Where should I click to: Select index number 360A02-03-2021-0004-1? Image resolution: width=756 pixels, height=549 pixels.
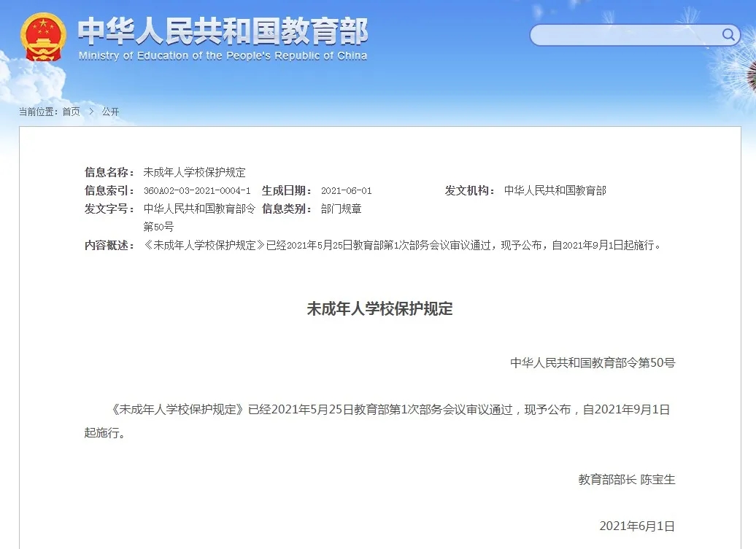(x=197, y=191)
